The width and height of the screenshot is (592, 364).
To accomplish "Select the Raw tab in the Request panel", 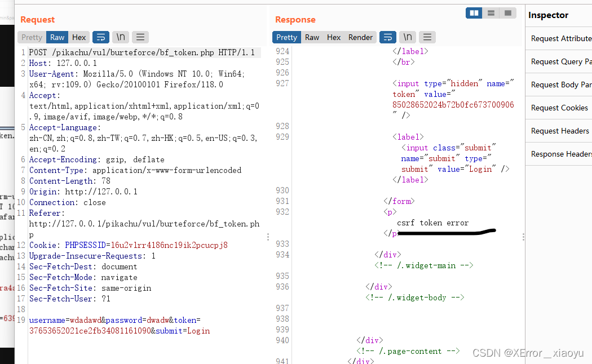I will point(58,37).
